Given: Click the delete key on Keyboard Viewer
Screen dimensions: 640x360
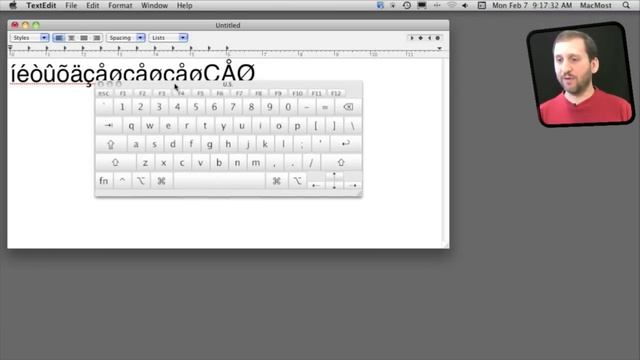Looking at the screenshot, I should [x=348, y=107].
